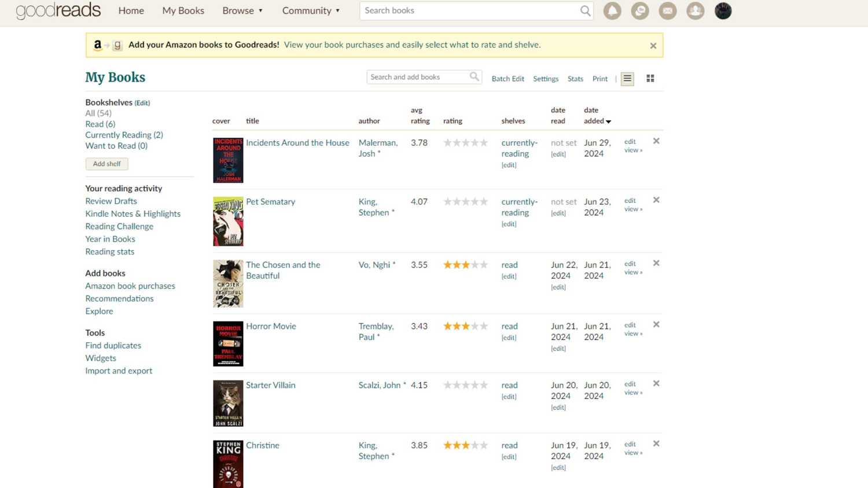This screenshot has width=868, height=488.
Task: Rate The Chosen and the Beautiful five stars
Action: tap(485, 264)
